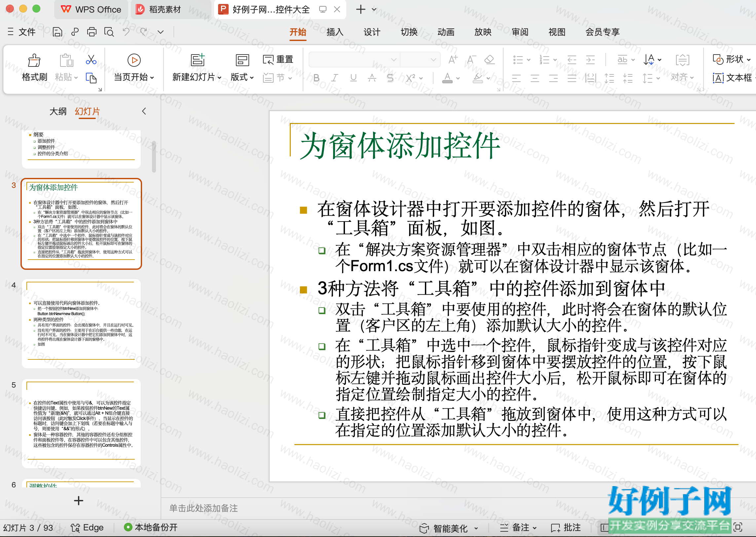The height and width of the screenshot is (537, 756).
Task: Click the Save icon in quick toolbar
Action: coord(57,32)
